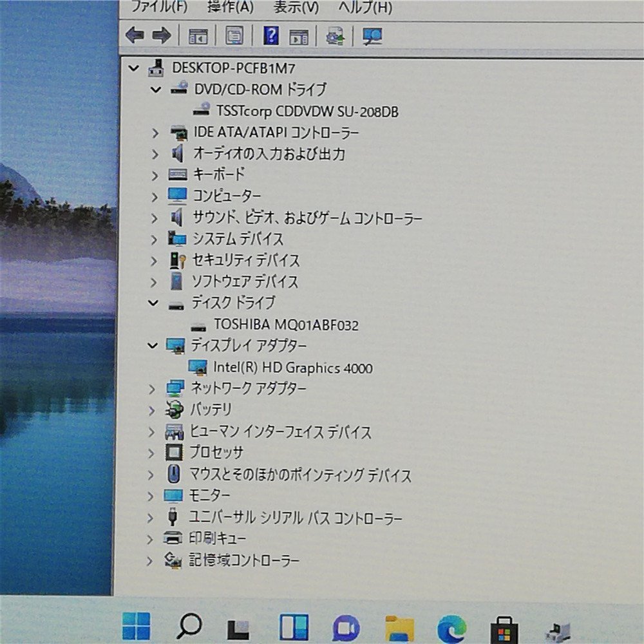Select the セキュリティ デバイス label
The image size is (644, 644).
click(246, 260)
